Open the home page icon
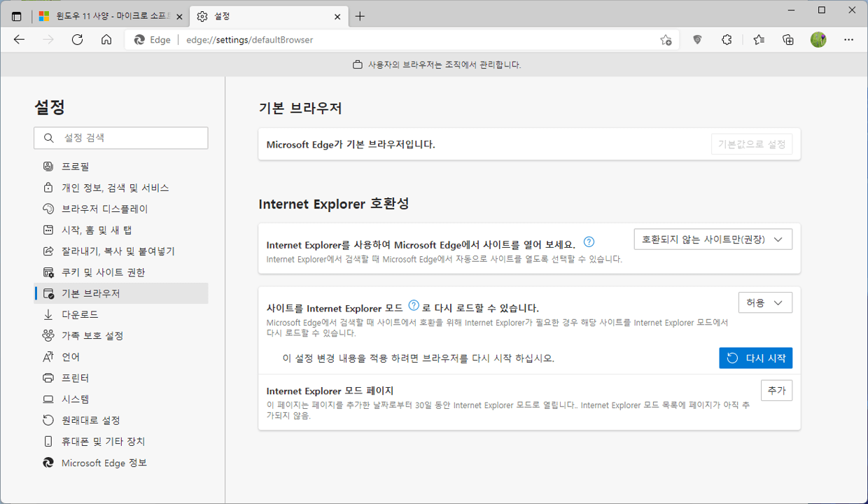868x504 pixels. pyautogui.click(x=106, y=40)
